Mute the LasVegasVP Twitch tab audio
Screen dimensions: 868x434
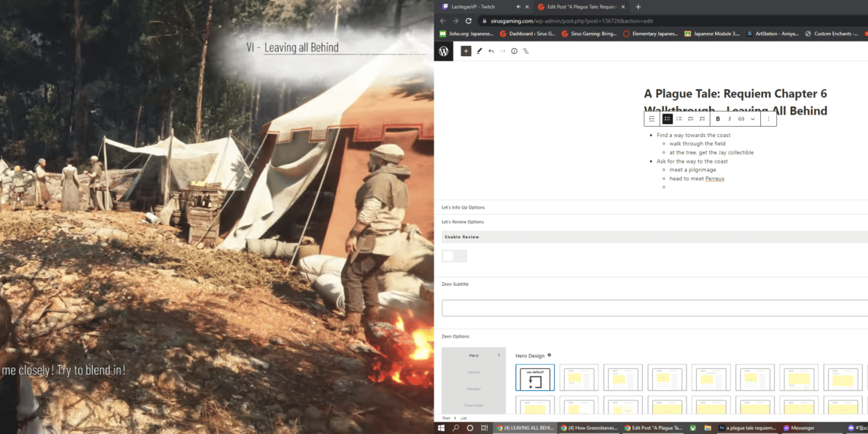[x=518, y=7]
